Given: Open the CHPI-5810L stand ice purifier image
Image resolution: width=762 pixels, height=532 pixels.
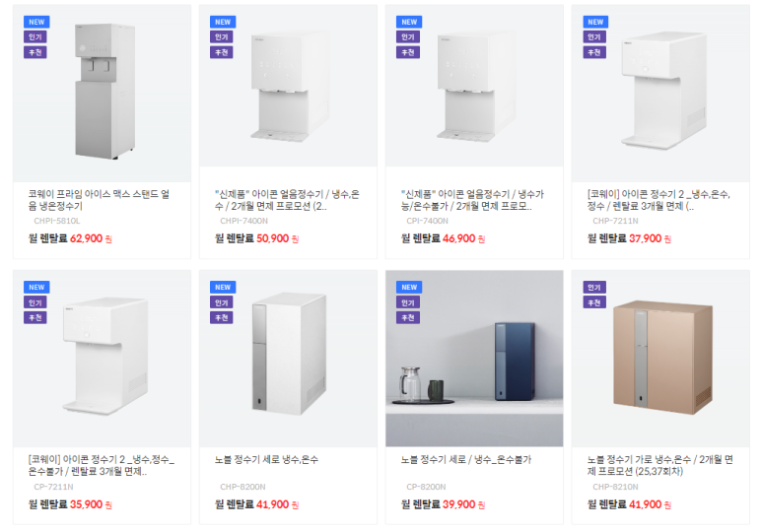Looking at the screenshot, I should click(x=103, y=94).
